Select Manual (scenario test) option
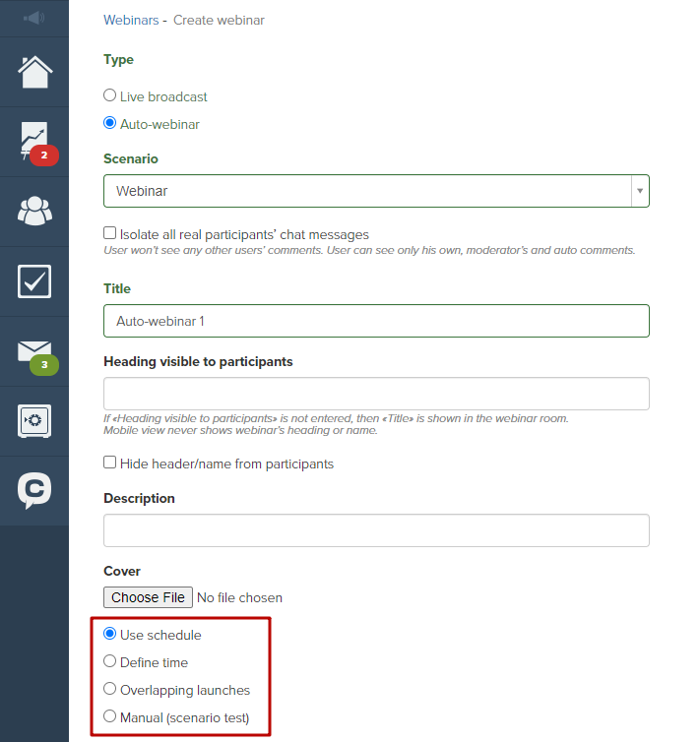 click(x=109, y=716)
